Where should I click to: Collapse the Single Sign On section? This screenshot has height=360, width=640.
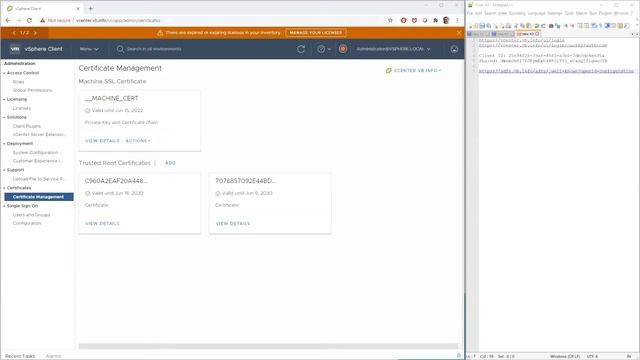click(x=4, y=206)
